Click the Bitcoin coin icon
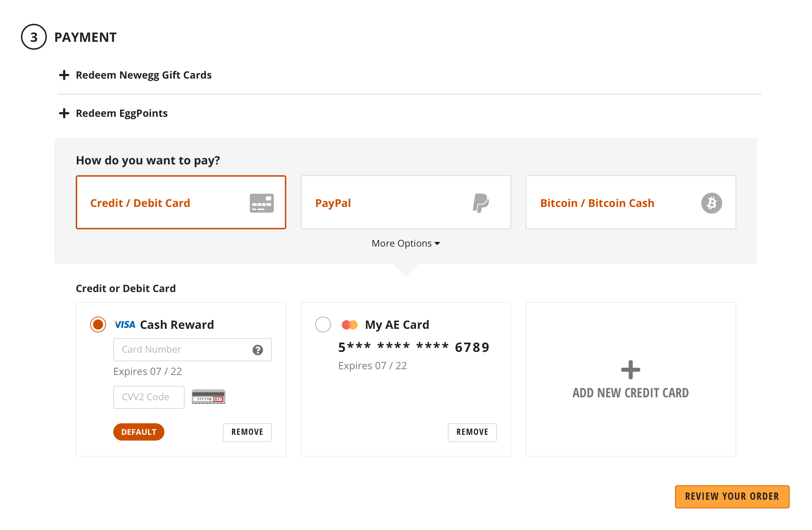Viewport: 812px width, 530px height. (711, 203)
